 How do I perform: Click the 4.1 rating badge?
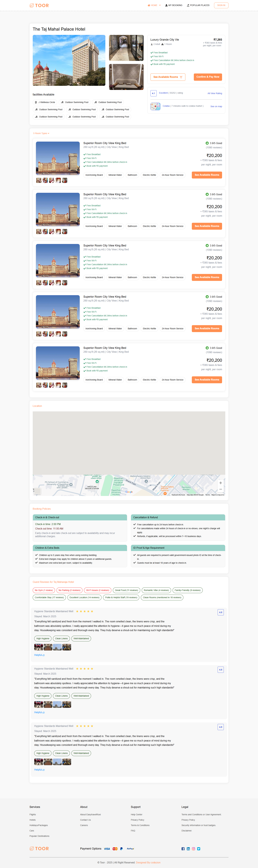tap(153, 93)
